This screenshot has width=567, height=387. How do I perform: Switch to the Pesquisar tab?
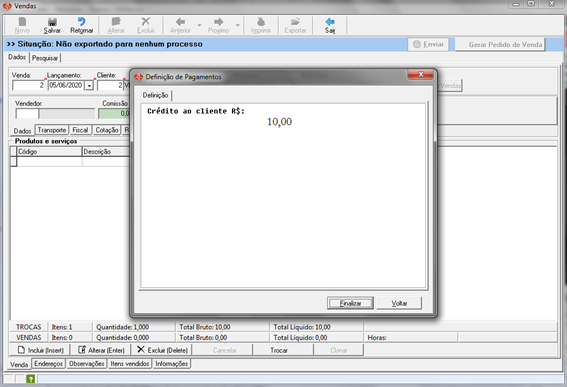pos(45,58)
